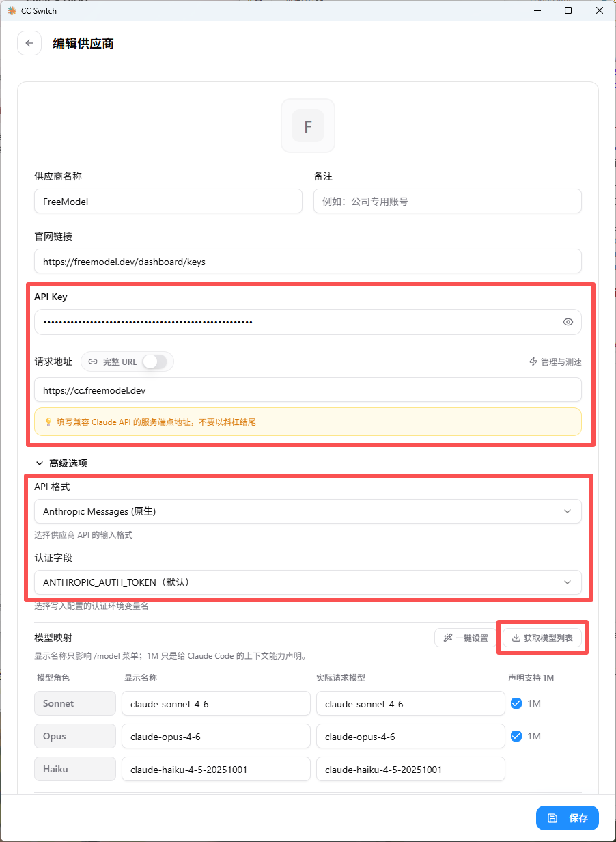This screenshot has height=842, width=616.
Task: Click the 选择供应商 API 的输入格式 hint
Action: point(83,534)
